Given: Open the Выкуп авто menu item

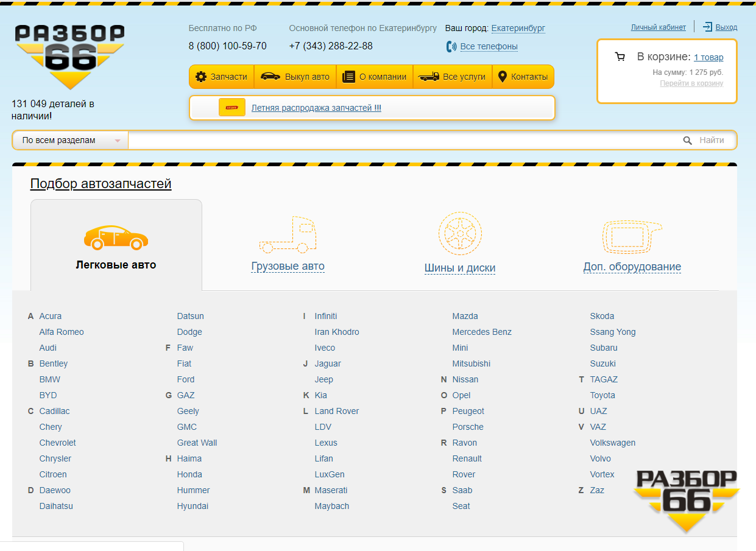Looking at the screenshot, I should pyautogui.click(x=295, y=77).
